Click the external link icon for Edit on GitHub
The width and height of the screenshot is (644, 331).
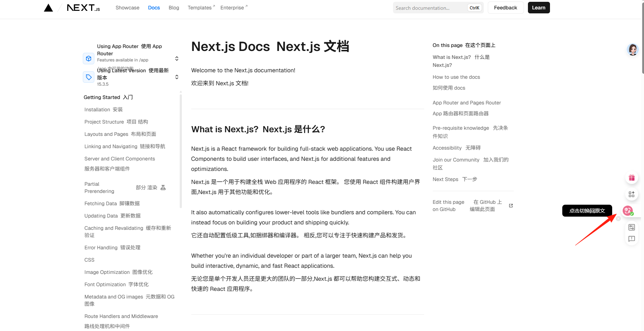point(511,206)
